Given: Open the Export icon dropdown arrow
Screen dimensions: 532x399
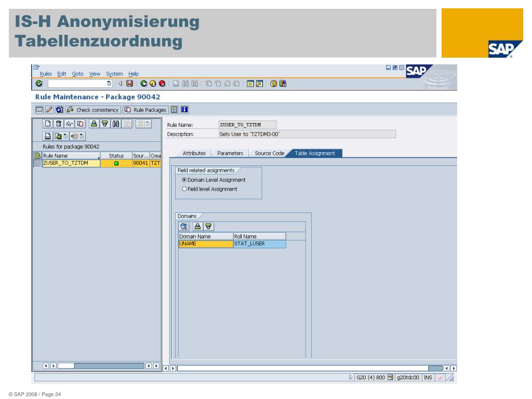Looking at the screenshot, I should pos(65,136).
